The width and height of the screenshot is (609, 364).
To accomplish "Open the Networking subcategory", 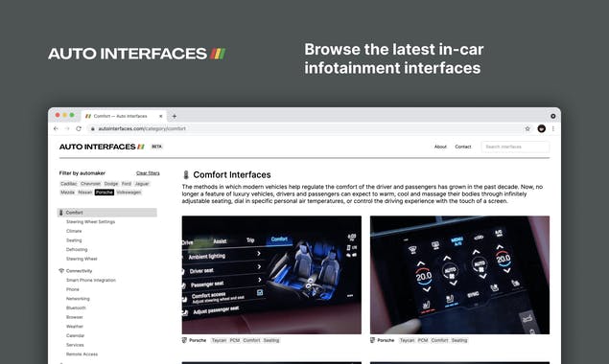I will click(78, 299).
